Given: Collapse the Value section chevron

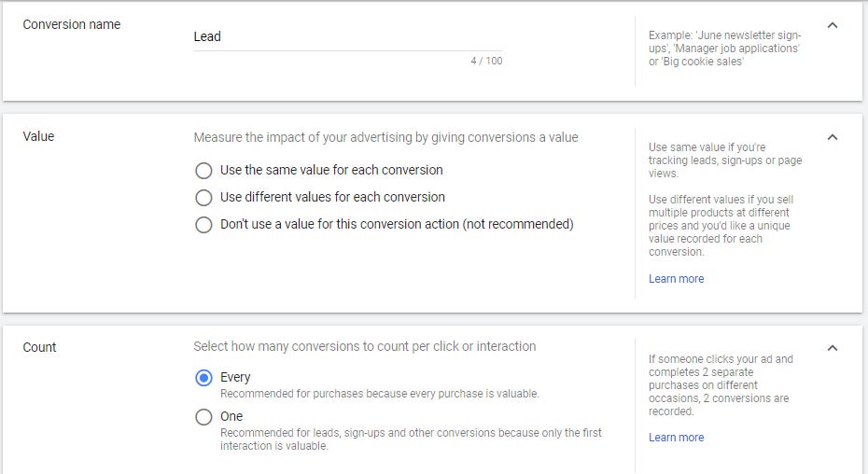Looking at the screenshot, I should point(833,137).
